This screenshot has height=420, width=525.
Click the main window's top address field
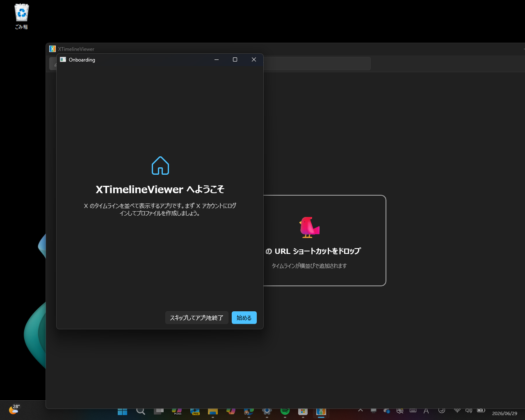pos(317,64)
